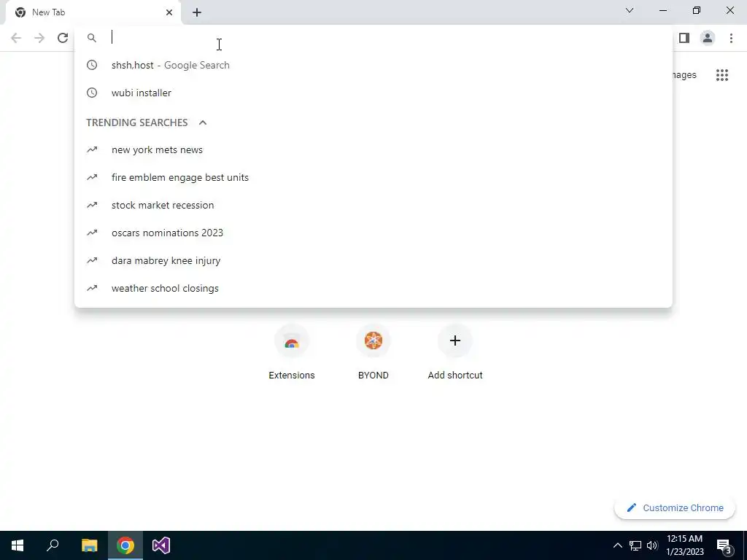Close the New Tab tab

(x=169, y=12)
